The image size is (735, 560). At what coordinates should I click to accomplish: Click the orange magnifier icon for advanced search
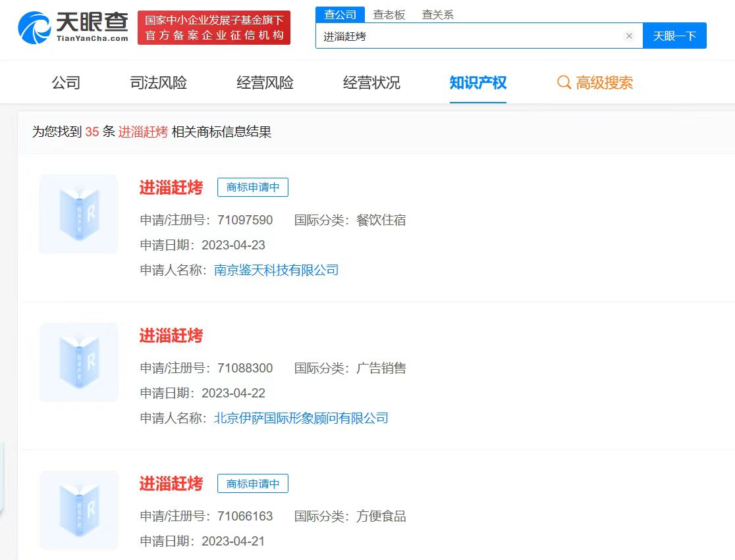pyautogui.click(x=564, y=83)
